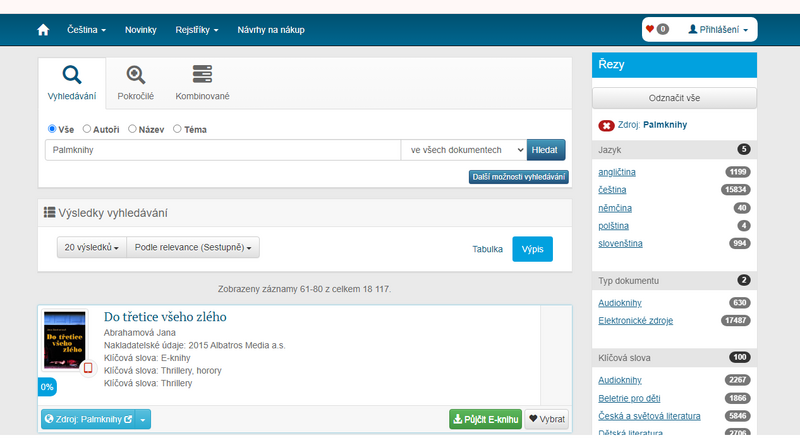Filter by Elektronické zdroje

click(x=635, y=321)
